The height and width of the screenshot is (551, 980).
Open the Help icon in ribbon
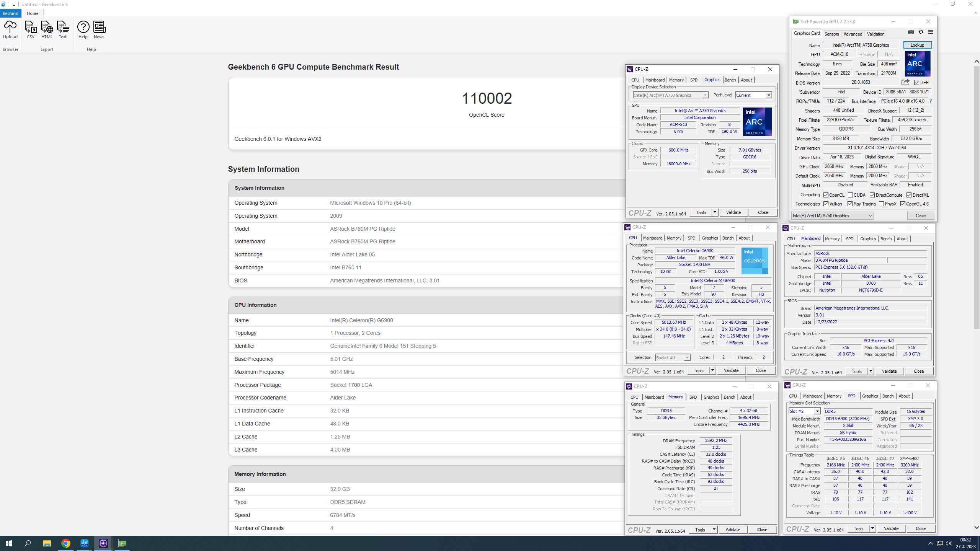pos(83,29)
